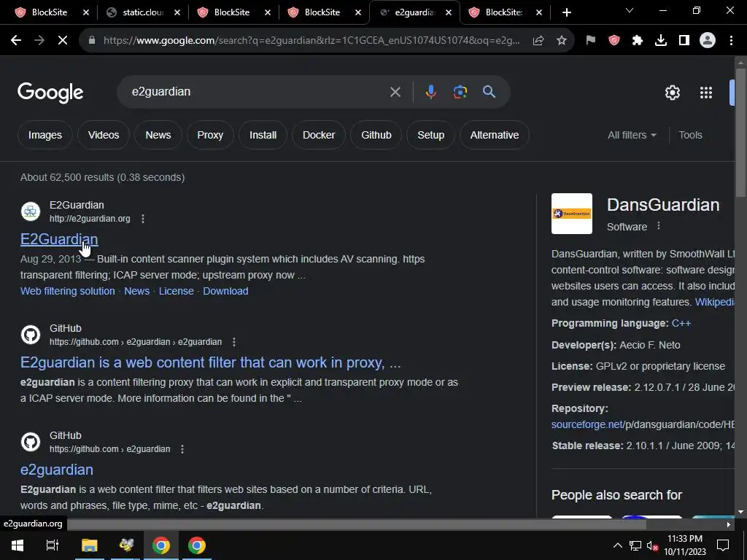Viewport: 747px width, 560px height.
Task: Close the static.cloud tab
Action: pyautogui.click(x=177, y=12)
